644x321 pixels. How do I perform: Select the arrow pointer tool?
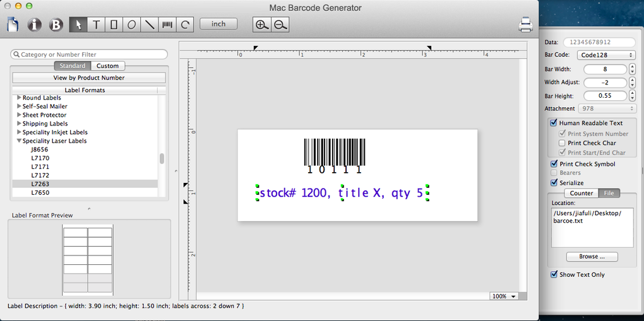78,25
